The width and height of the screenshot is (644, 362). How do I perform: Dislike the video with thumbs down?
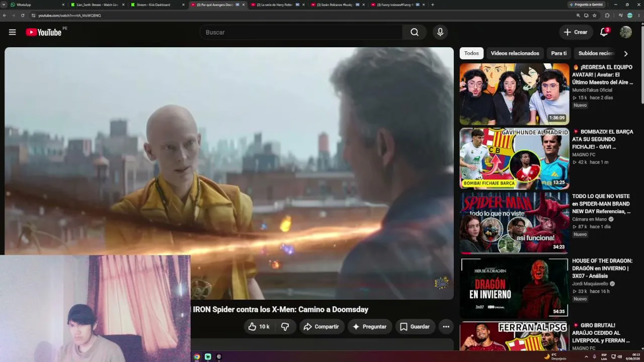click(285, 327)
